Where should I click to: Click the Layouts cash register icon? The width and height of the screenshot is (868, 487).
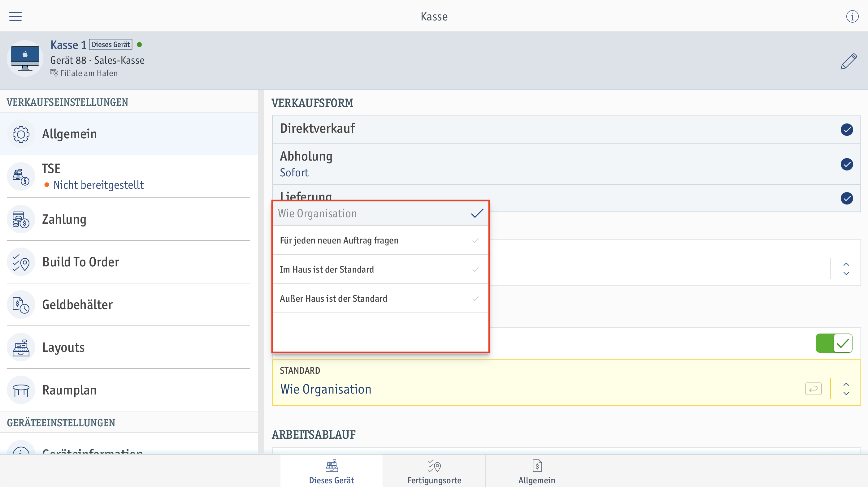pyautogui.click(x=21, y=347)
